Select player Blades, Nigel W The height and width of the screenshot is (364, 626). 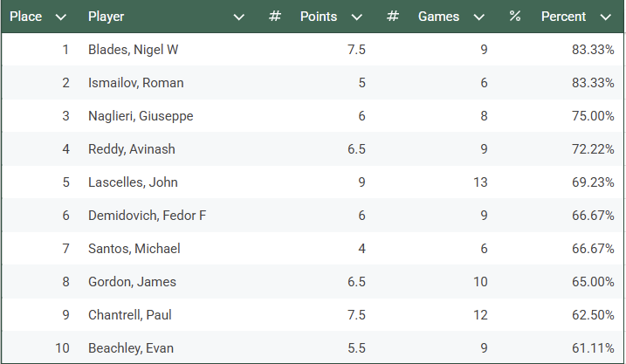[x=134, y=50]
